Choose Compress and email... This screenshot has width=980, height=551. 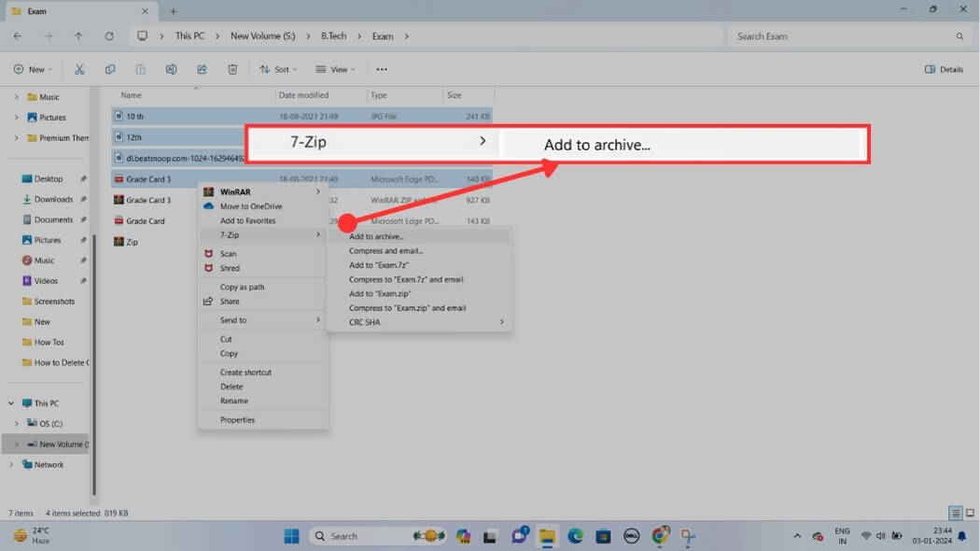click(x=419, y=251)
